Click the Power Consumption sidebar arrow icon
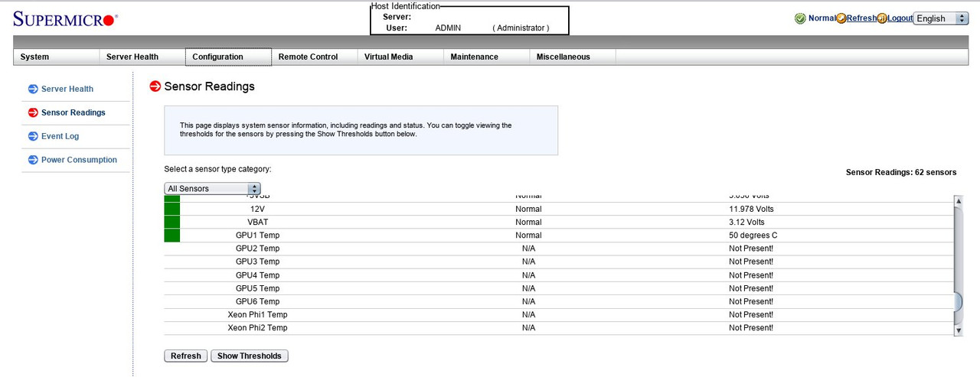The height and width of the screenshot is (377, 980). click(x=33, y=160)
